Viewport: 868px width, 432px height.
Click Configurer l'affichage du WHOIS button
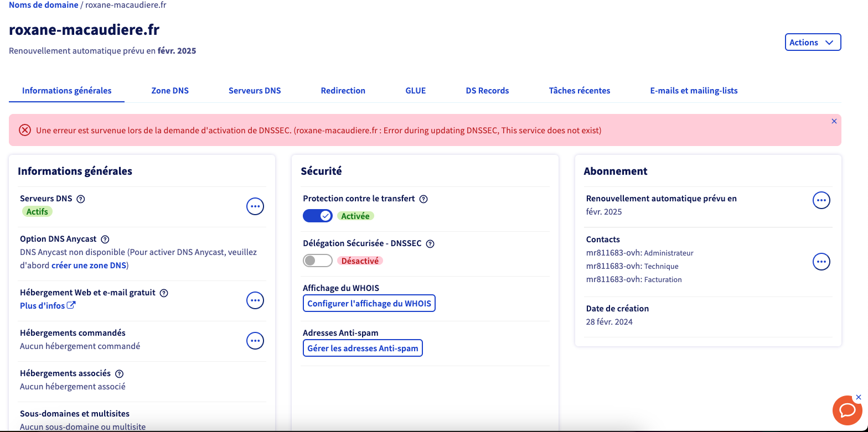point(369,304)
